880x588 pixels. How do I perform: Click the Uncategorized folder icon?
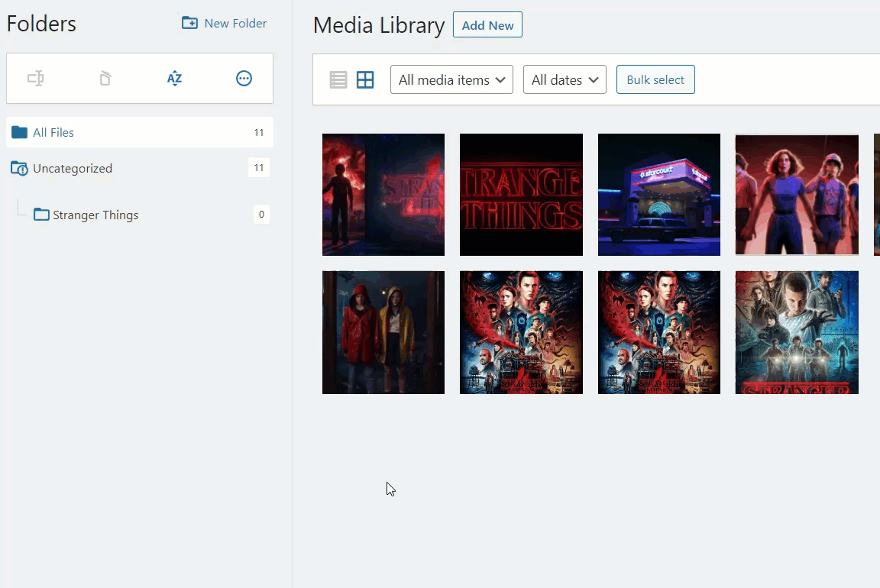point(19,168)
